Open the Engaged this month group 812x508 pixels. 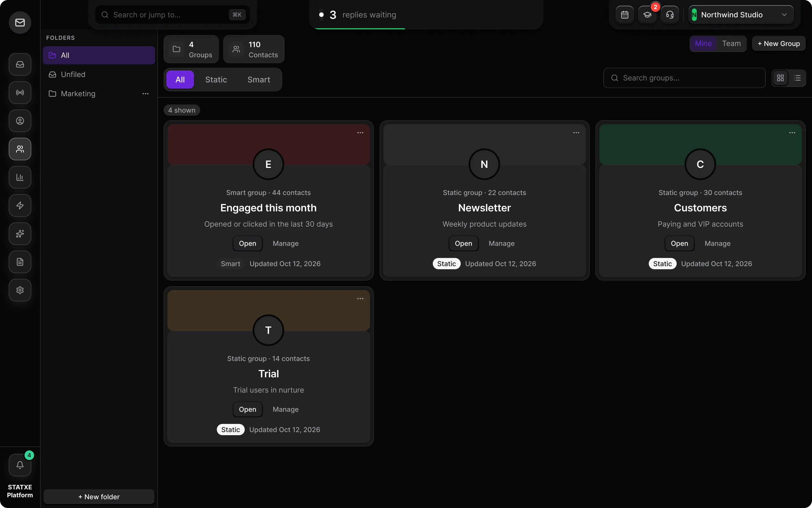coord(248,244)
